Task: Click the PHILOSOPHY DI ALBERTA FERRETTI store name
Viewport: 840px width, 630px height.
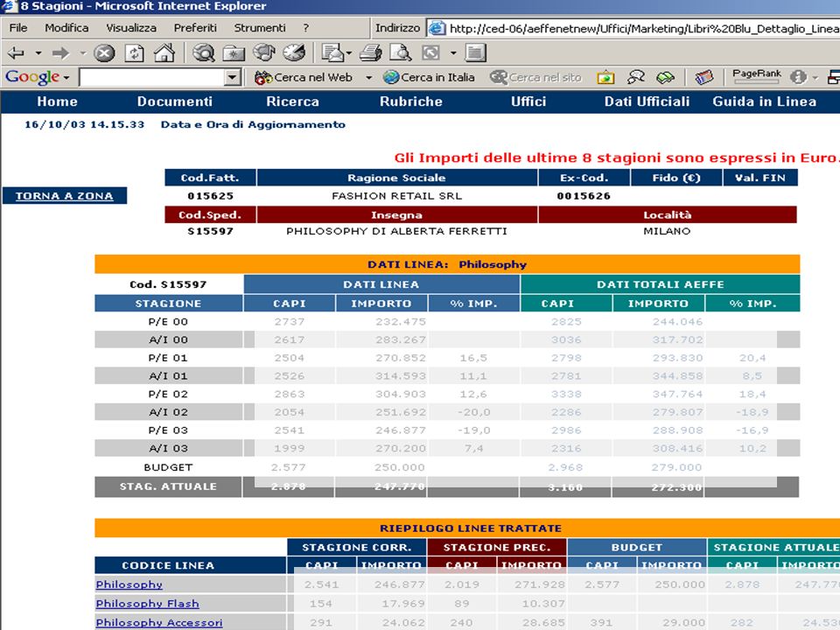Action: [396, 231]
